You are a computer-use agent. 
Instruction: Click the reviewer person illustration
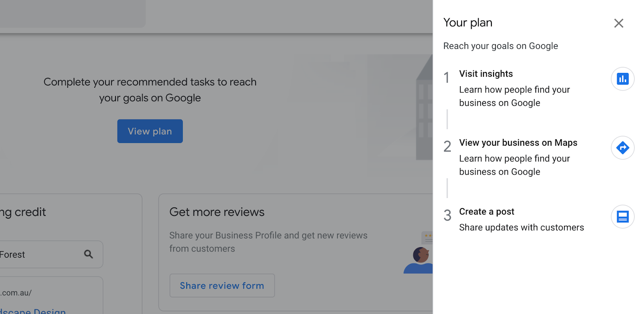(419, 260)
